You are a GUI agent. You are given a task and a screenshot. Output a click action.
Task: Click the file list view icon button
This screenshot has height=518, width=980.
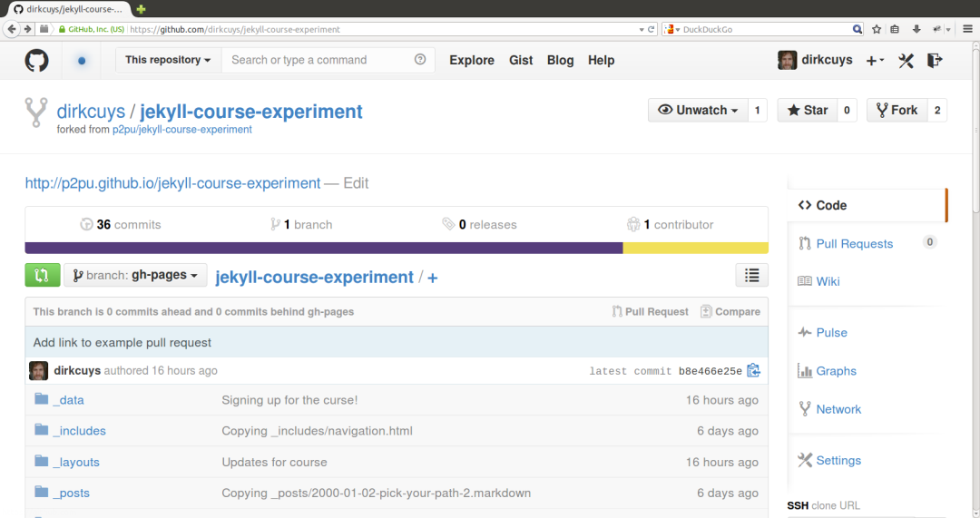pos(752,275)
